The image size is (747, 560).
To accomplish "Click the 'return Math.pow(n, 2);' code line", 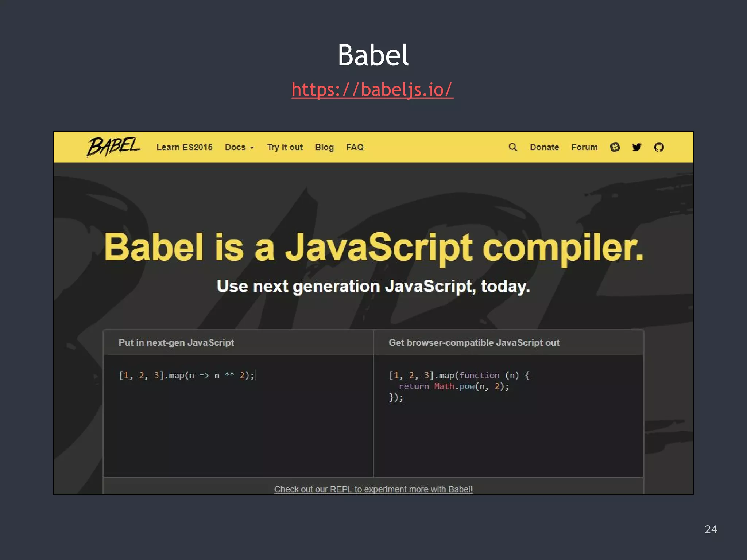I will tap(454, 386).
